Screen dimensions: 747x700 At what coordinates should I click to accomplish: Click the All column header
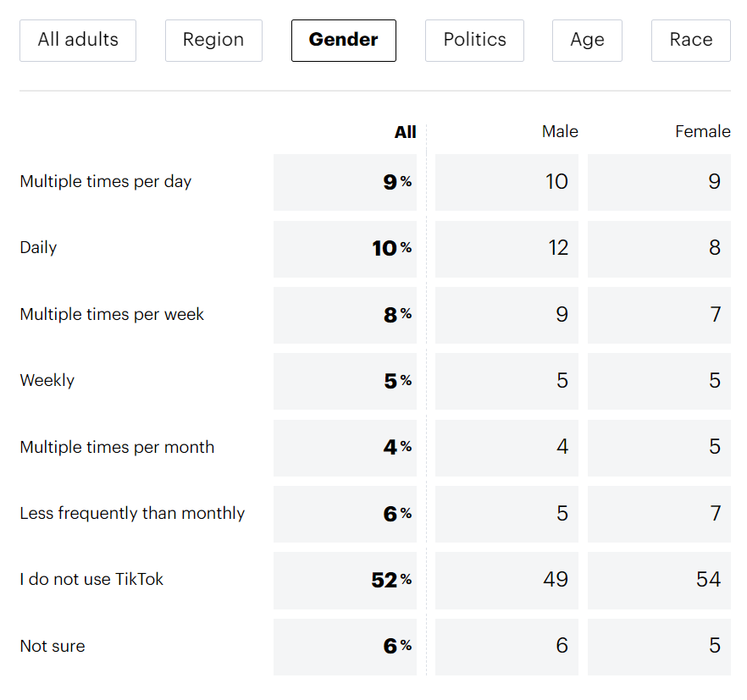click(x=405, y=131)
